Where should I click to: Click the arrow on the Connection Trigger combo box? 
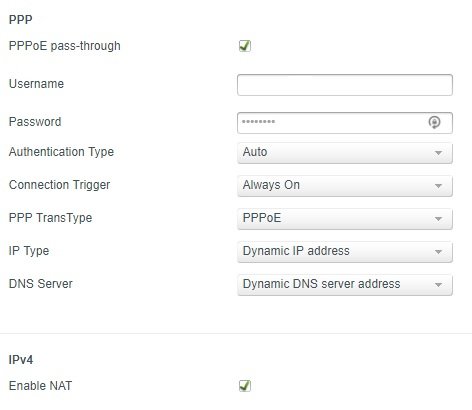point(438,186)
